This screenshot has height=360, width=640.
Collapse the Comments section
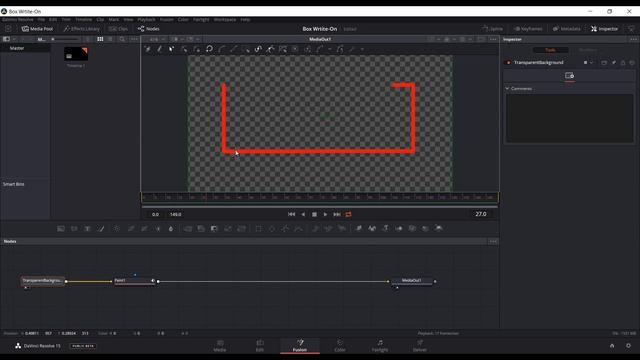tap(507, 89)
